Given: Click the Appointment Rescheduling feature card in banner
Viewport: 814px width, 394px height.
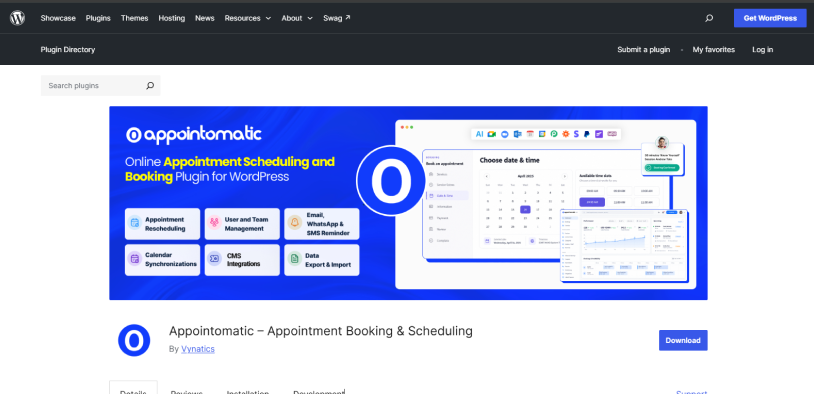Looking at the screenshot, I should pos(162,224).
